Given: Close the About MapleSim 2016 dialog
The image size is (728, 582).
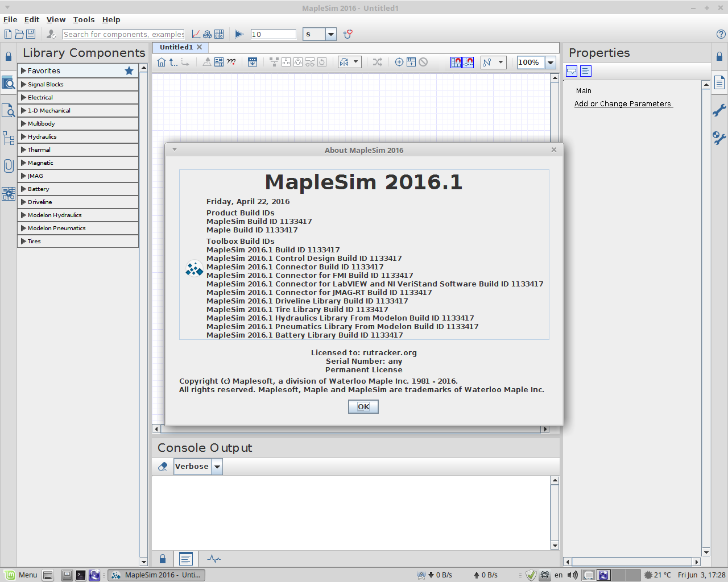Looking at the screenshot, I should (x=554, y=149).
